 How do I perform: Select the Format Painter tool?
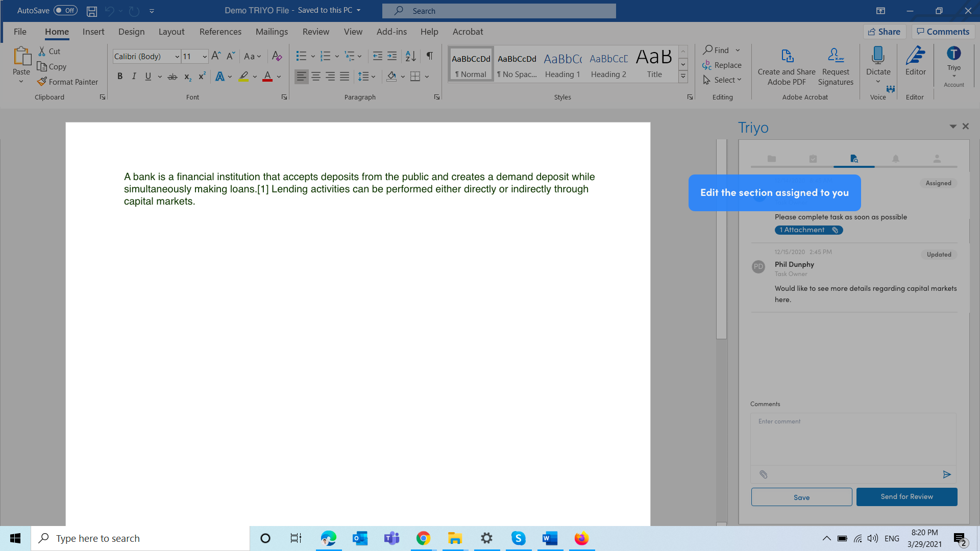67,82
